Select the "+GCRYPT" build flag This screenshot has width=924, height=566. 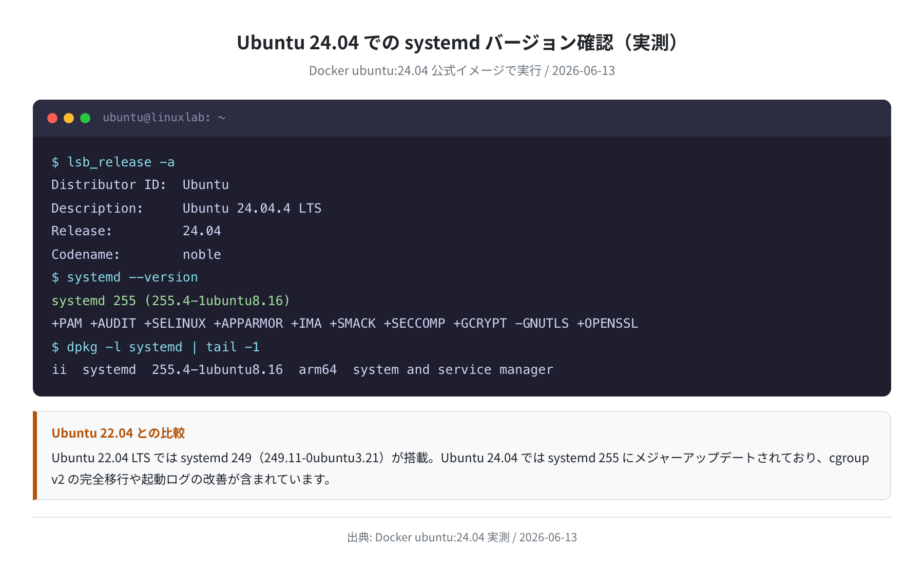tap(480, 324)
